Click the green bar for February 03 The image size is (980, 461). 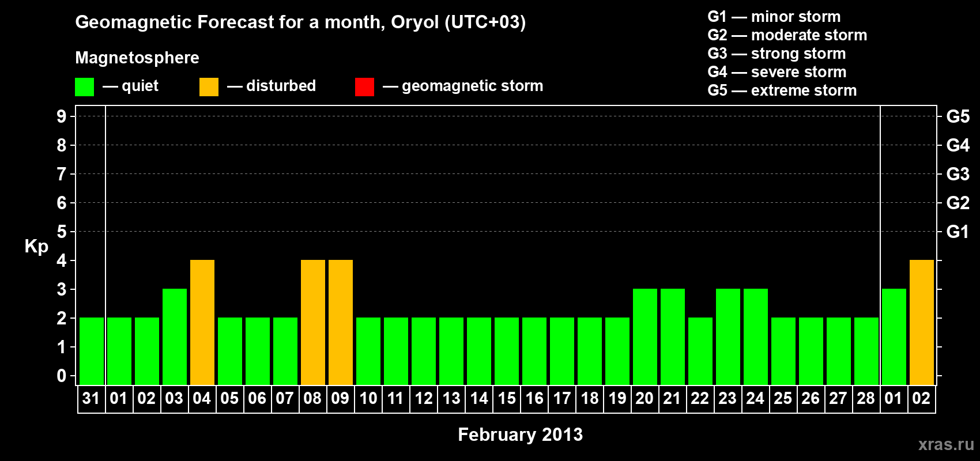[175, 337]
